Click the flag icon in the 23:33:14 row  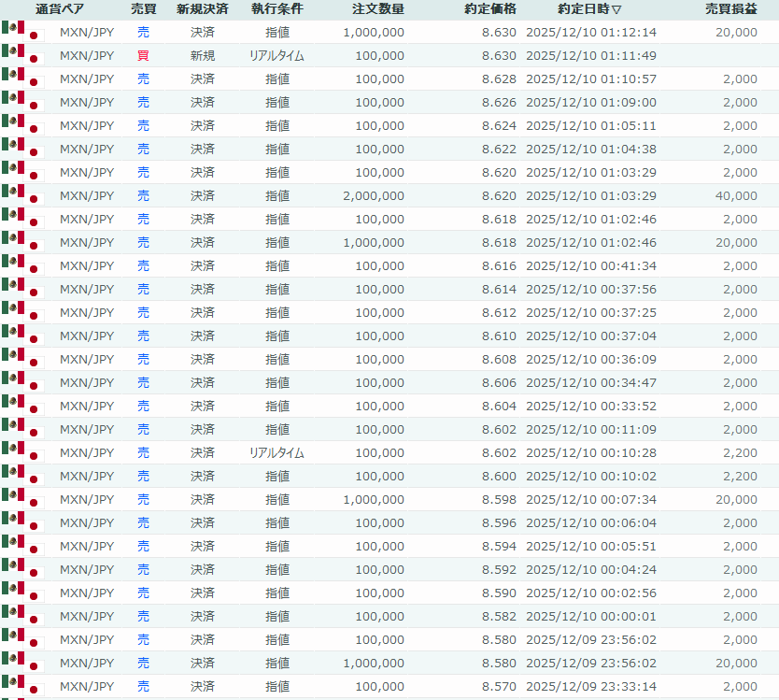(x=22, y=686)
